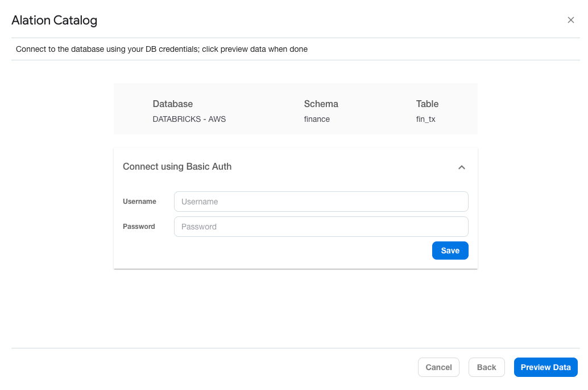Screen dimensions: 588x390
Task: Click the bold Username label
Action: tap(139, 202)
